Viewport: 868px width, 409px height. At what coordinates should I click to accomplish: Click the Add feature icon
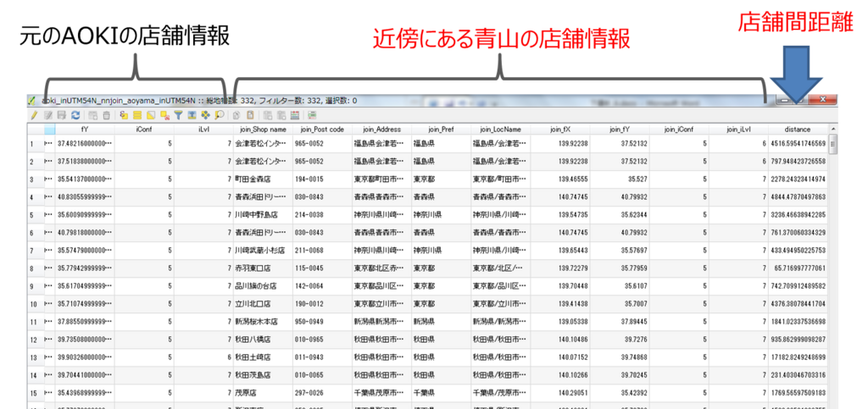coord(92,115)
